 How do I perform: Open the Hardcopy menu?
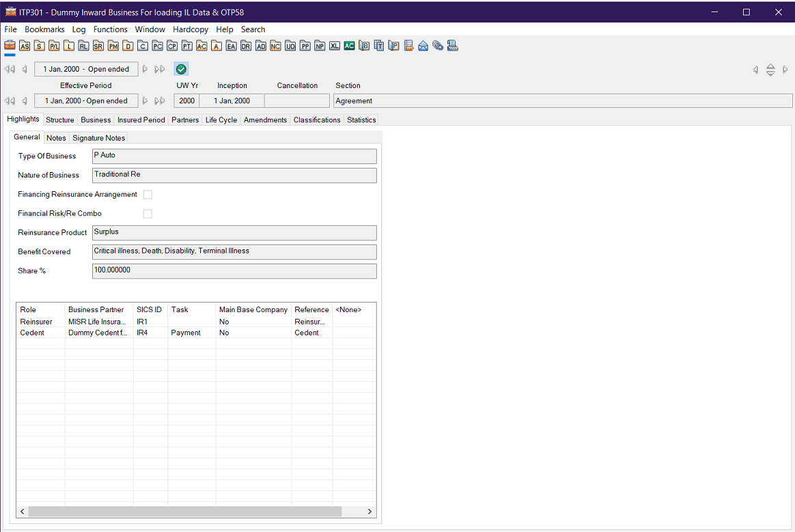(x=190, y=29)
